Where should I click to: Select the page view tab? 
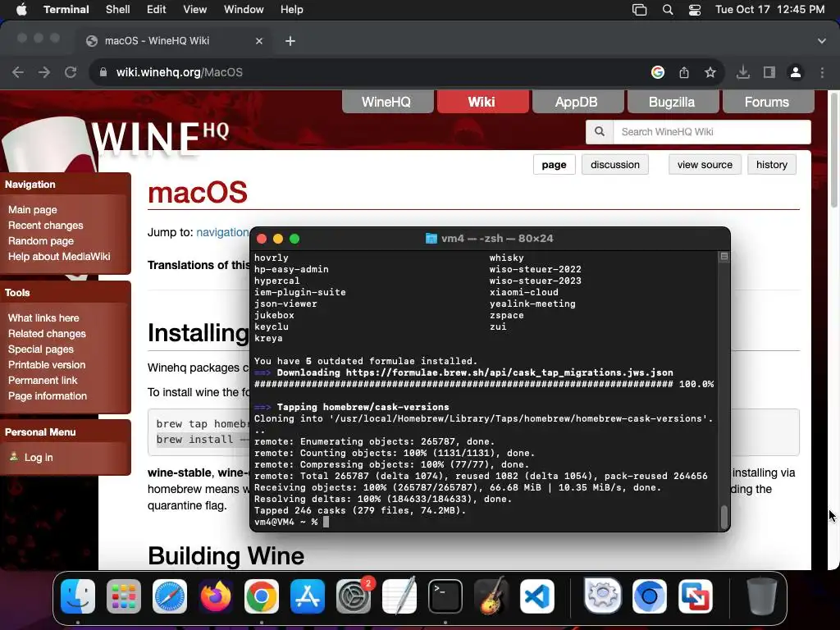pos(554,164)
